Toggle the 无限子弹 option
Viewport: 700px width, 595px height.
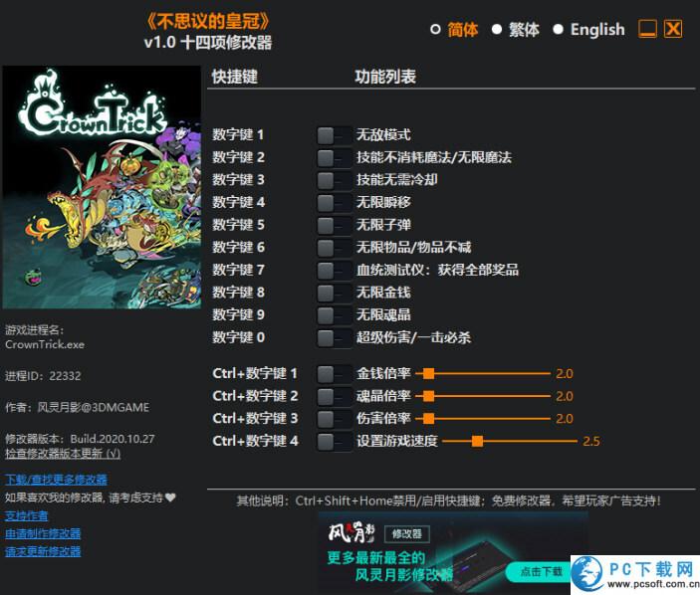pyautogui.click(x=333, y=225)
